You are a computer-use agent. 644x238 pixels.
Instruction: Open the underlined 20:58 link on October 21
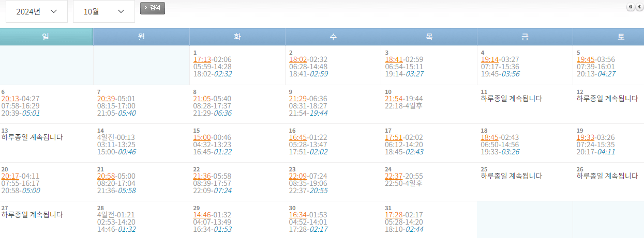point(106,177)
